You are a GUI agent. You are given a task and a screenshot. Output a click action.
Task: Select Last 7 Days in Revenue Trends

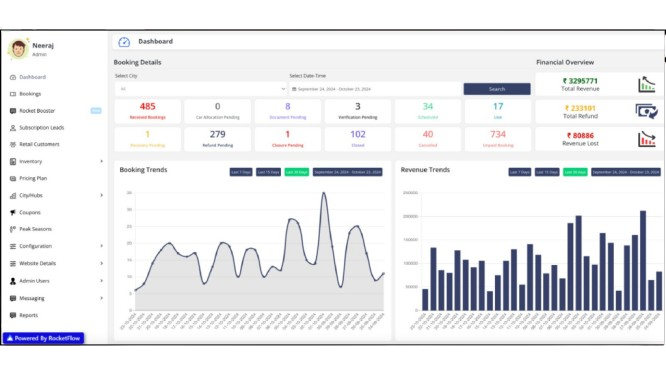[x=520, y=172]
